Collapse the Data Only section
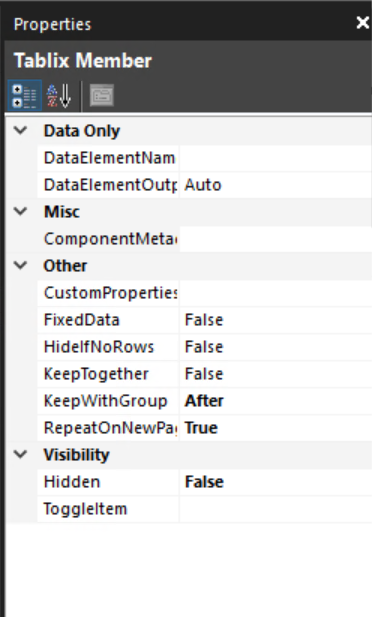The width and height of the screenshot is (372, 617). (20, 130)
